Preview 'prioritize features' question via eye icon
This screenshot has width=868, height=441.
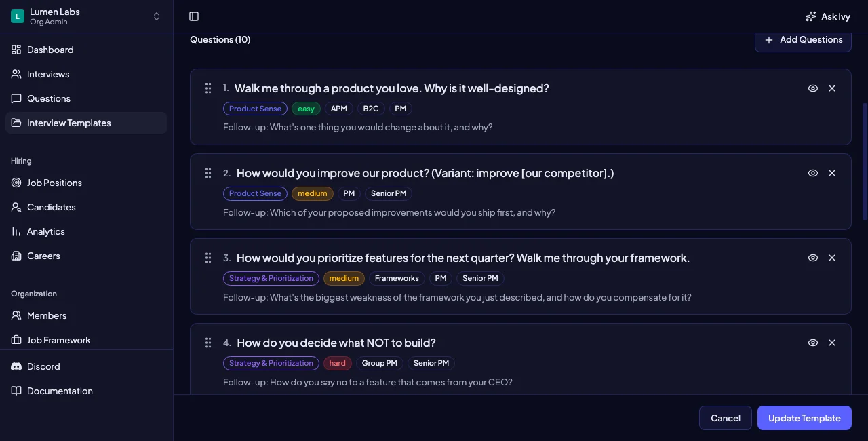[x=813, y=258]
